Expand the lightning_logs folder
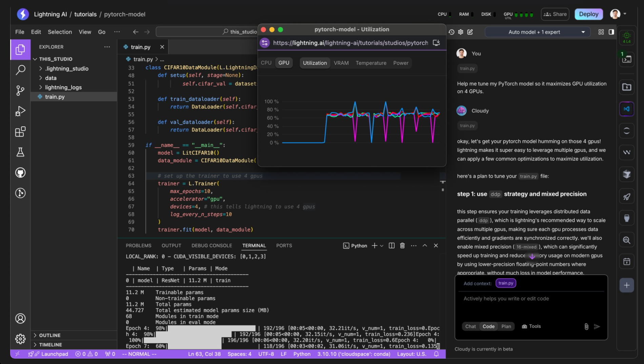 click(x=63, y=87)
